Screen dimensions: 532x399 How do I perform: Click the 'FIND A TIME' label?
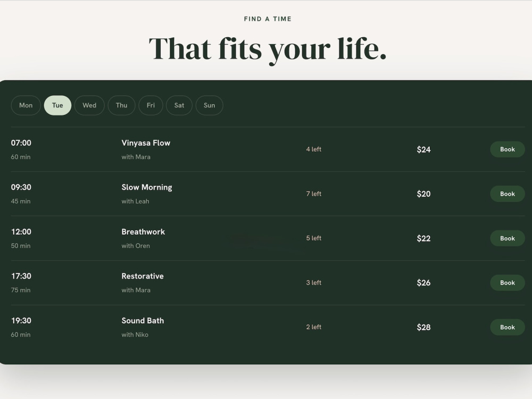(x=268, y=19)
